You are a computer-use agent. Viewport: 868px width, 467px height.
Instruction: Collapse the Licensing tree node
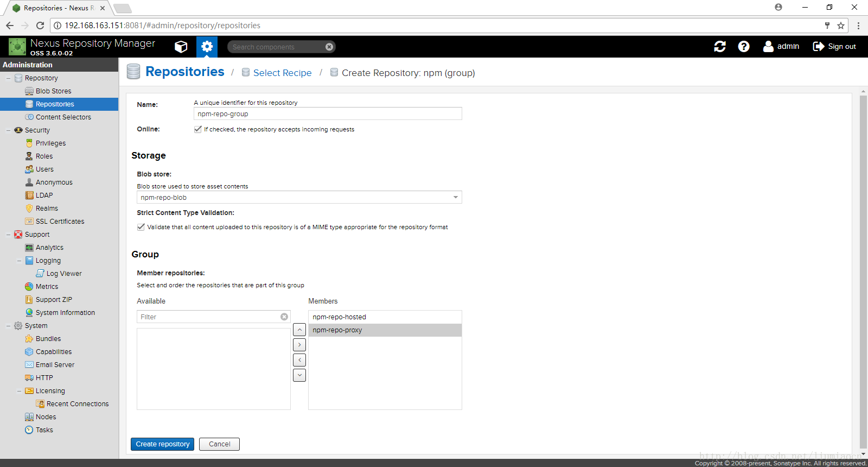[19, 391]
